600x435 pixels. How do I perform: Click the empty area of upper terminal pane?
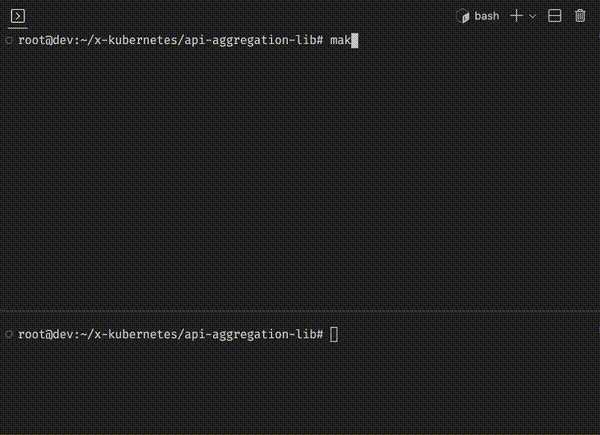pyautogui.click(x=300, y=176)
